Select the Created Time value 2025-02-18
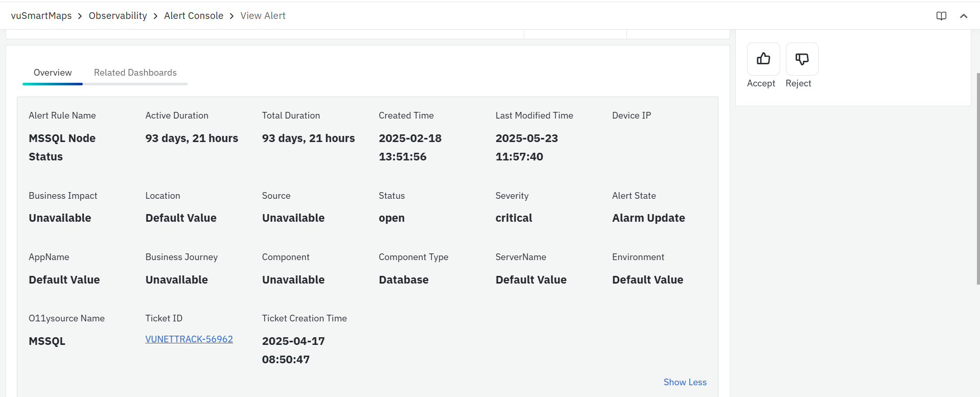 410,138
